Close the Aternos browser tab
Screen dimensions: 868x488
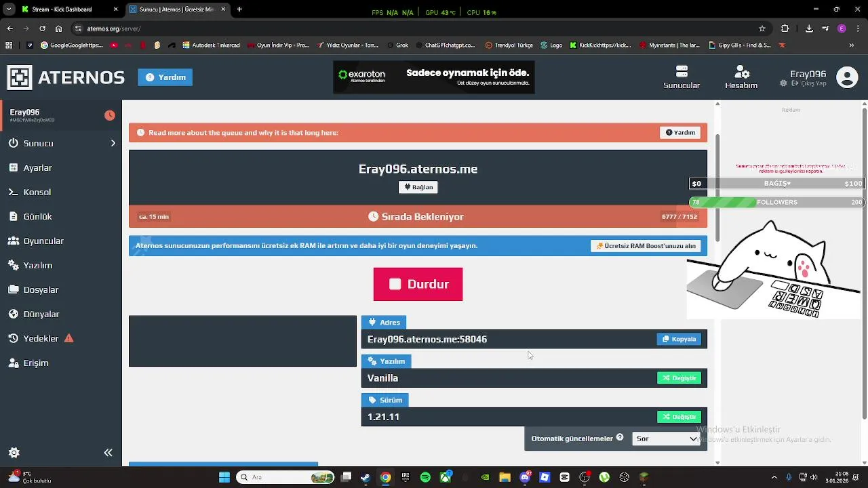(x=223, y=9)
